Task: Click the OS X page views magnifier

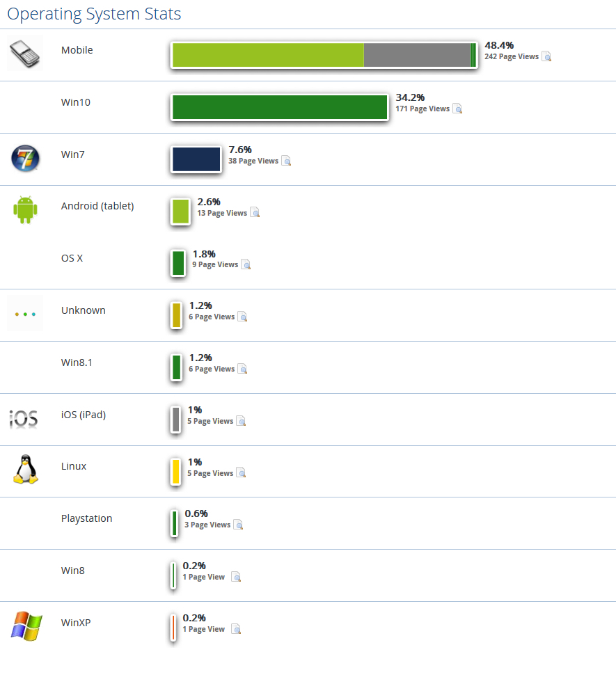Action: 246,265
